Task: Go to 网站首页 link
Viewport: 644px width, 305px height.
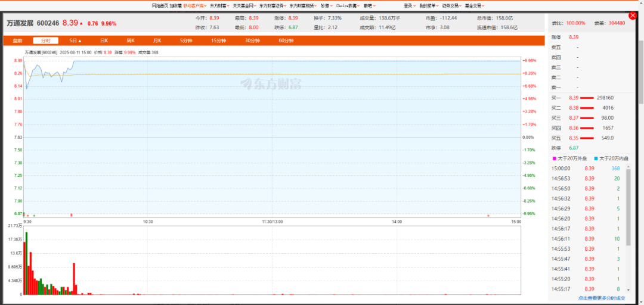Action: [160, 6]
